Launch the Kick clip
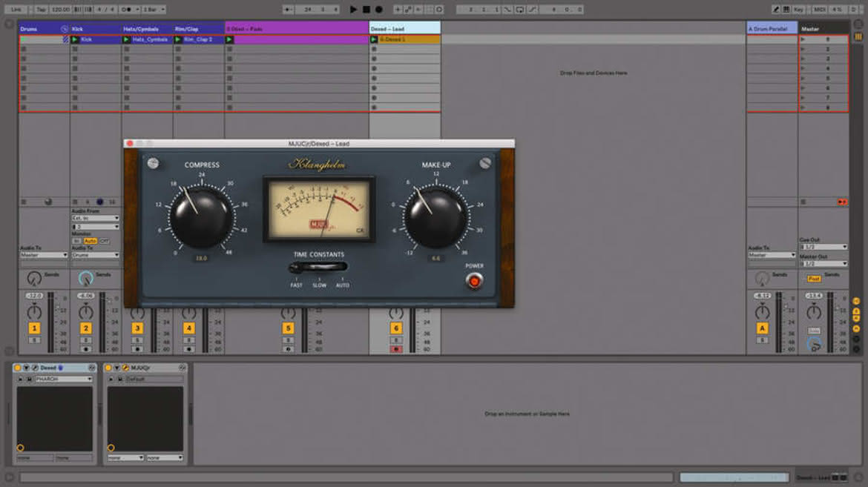Screen dimensions: 868x487 [75, 39]
